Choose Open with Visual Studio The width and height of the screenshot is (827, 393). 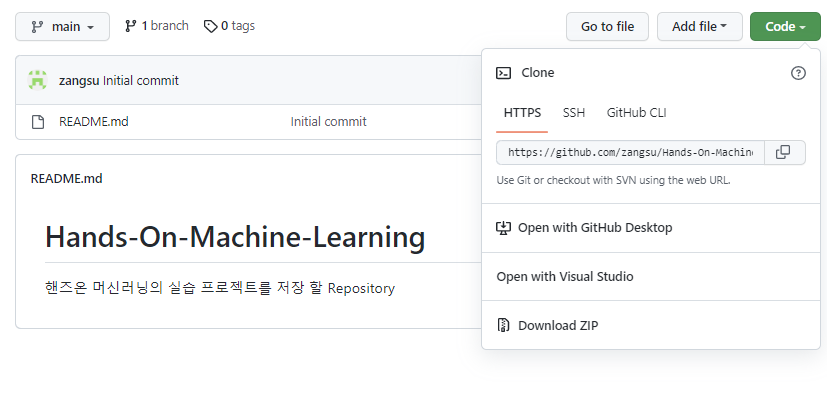pyautogui.click(x=651, y=276)
